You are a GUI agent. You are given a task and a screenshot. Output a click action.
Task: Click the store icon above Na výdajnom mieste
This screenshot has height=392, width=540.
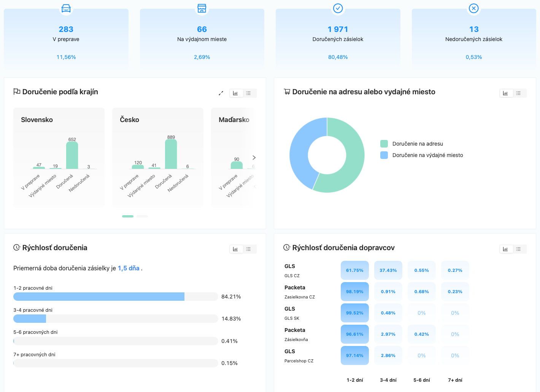pyautogui.click(x=202, y=8)
